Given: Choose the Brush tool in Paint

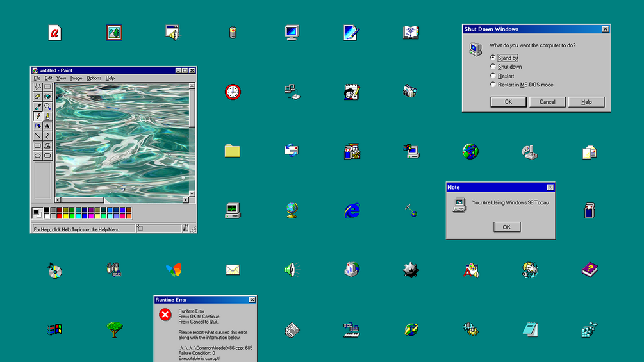Looking at the screenshot, I should [47, 116].
